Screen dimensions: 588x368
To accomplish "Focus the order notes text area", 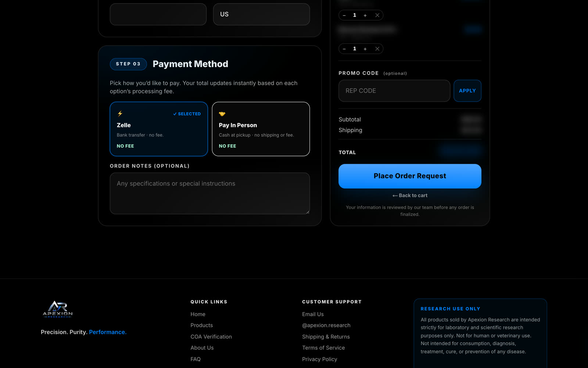I will click(210, 194).
